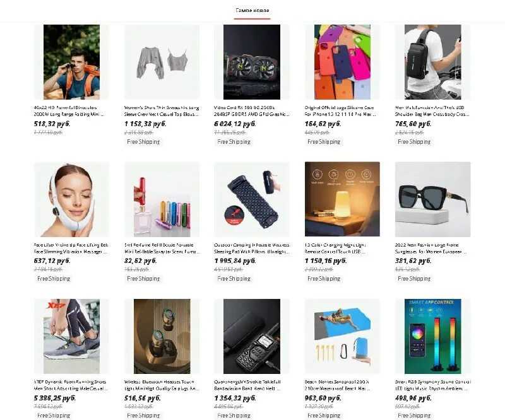Open the camping inflatable mattress image

[x=252, y=199]
